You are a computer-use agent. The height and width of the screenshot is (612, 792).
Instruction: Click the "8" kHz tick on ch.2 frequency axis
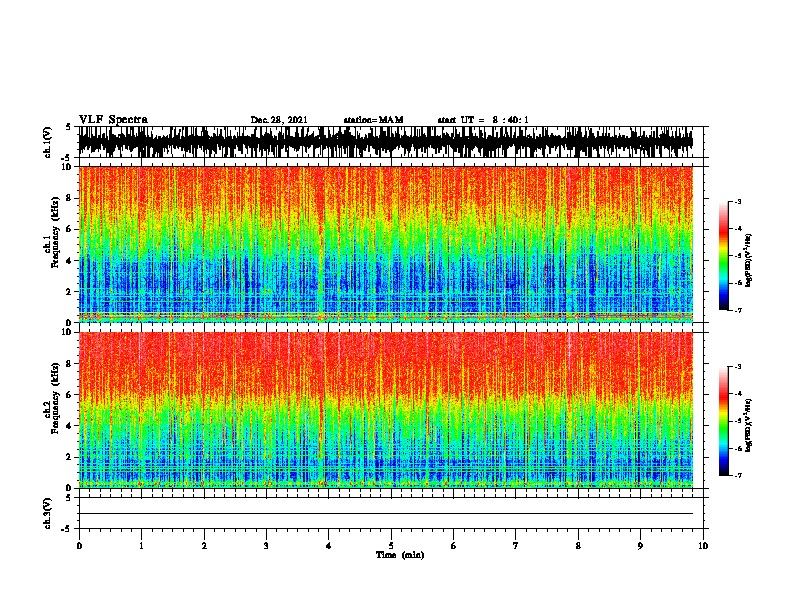coord(70,364)
